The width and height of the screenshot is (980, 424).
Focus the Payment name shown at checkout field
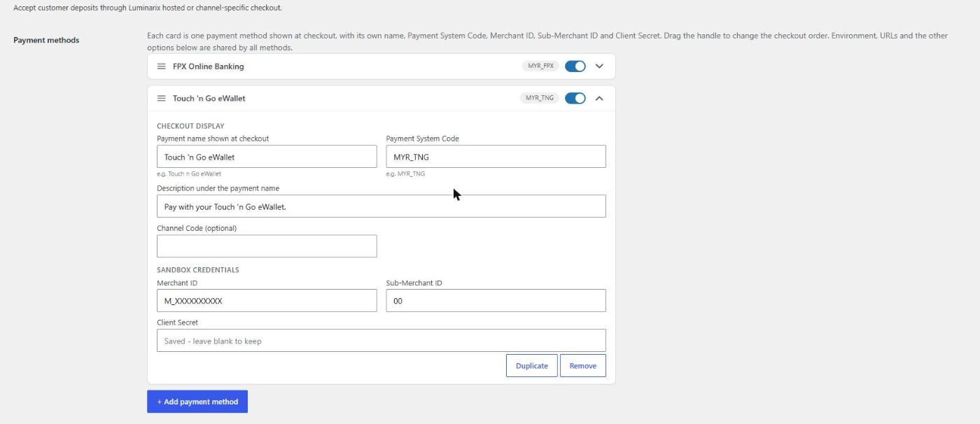tap(267, 157)
